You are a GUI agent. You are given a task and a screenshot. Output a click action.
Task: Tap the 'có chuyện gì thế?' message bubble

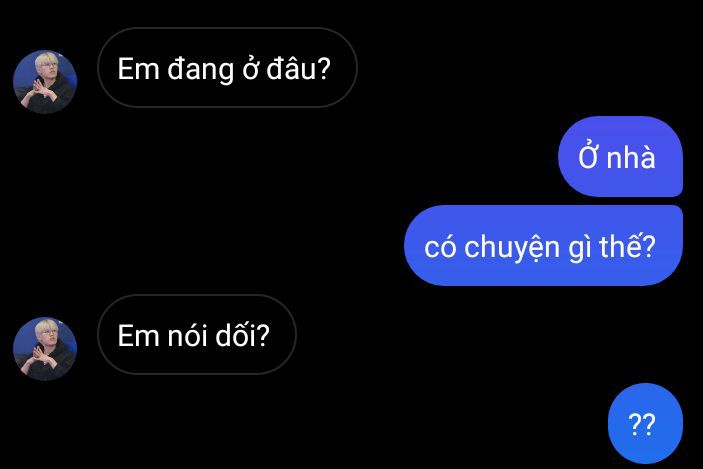click(x=543, y=245)
